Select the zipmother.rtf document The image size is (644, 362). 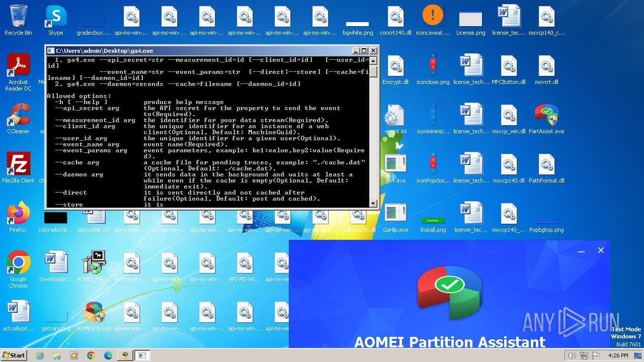click(94, 220)
